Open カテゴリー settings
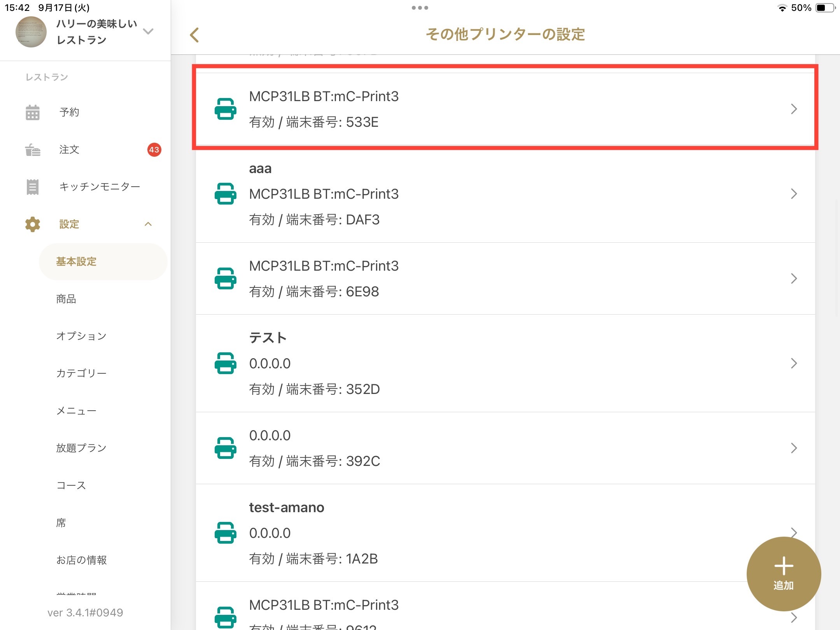840x630 pixels. click(81, 373)
